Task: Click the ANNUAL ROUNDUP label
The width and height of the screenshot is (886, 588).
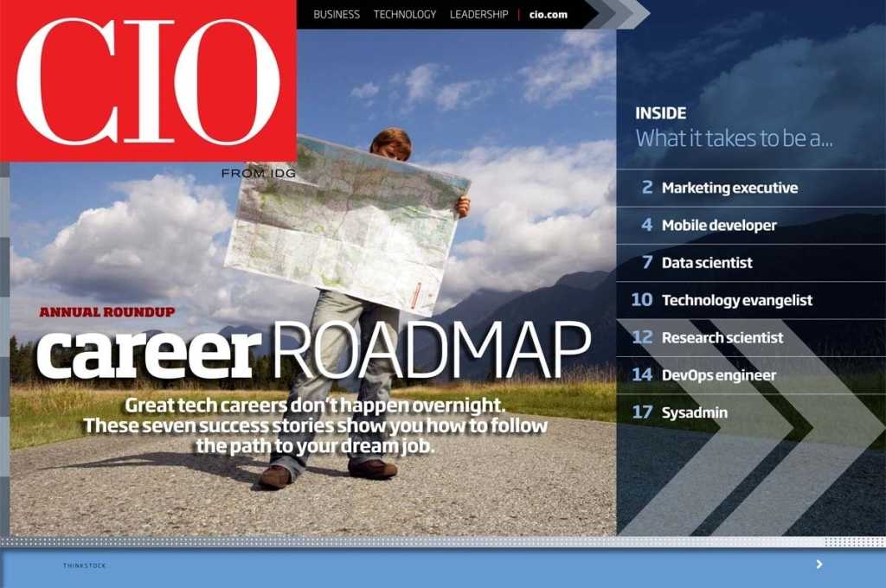Action: click(107, 312)
